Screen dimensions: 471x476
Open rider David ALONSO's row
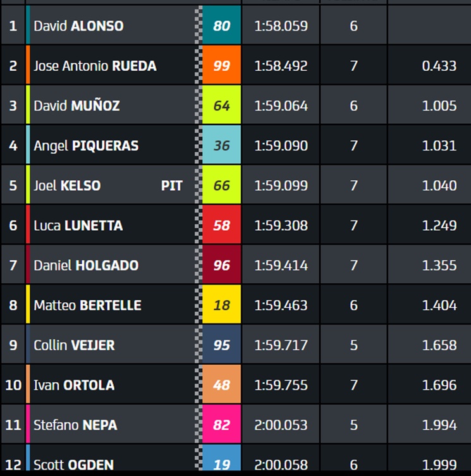pos(236,25)
